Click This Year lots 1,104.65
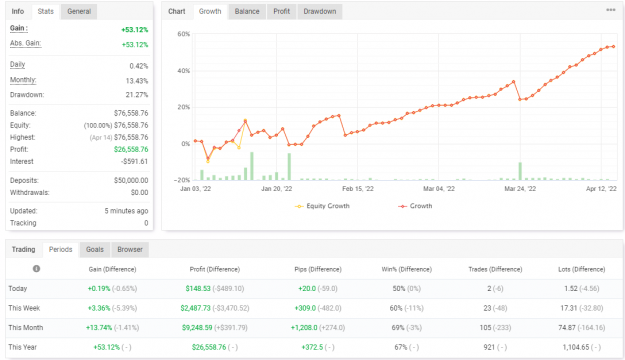 [576, 347]
